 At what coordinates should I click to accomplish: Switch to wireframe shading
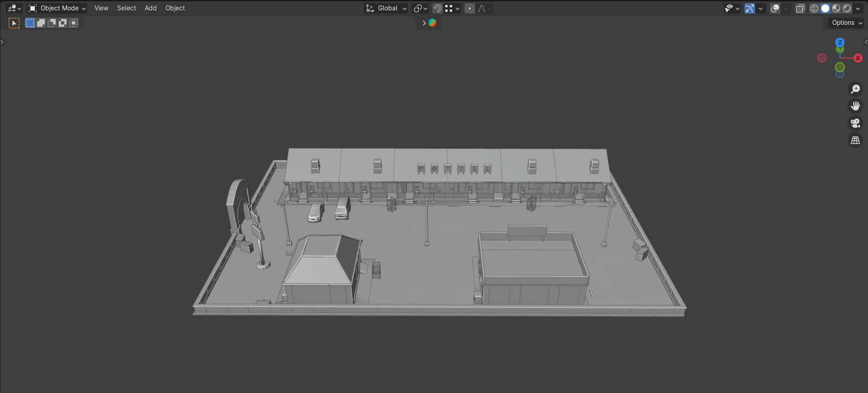pos(814,8)
